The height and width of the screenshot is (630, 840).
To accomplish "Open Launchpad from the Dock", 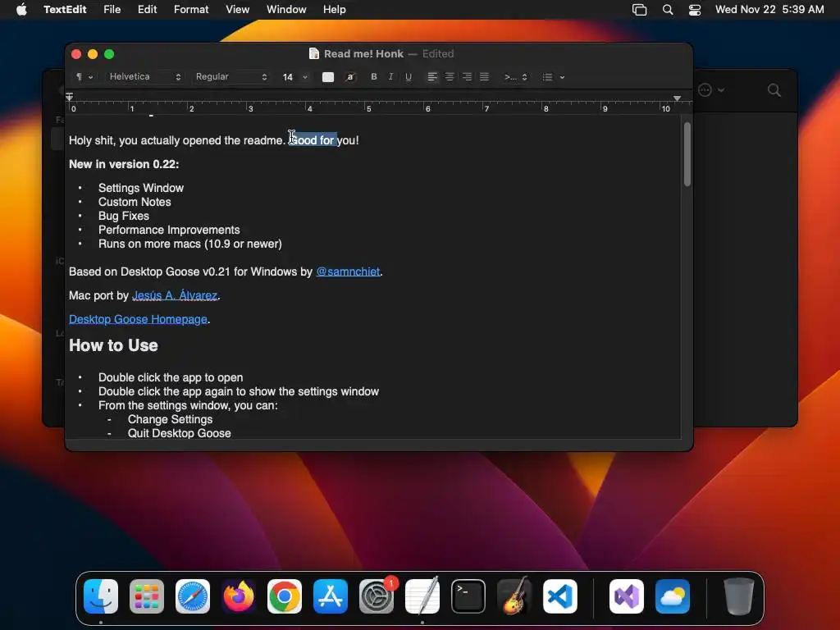I will pyautogui.click(x=147, y=596).
